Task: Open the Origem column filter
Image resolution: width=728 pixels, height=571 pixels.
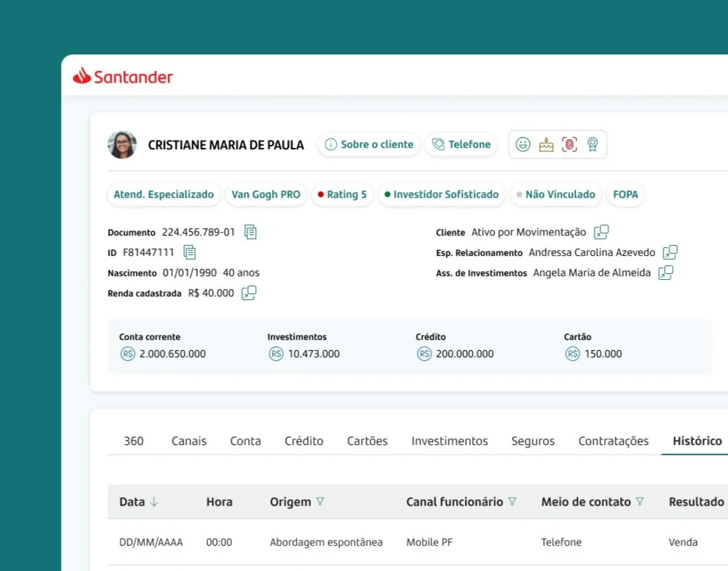Action: [320, 501]
